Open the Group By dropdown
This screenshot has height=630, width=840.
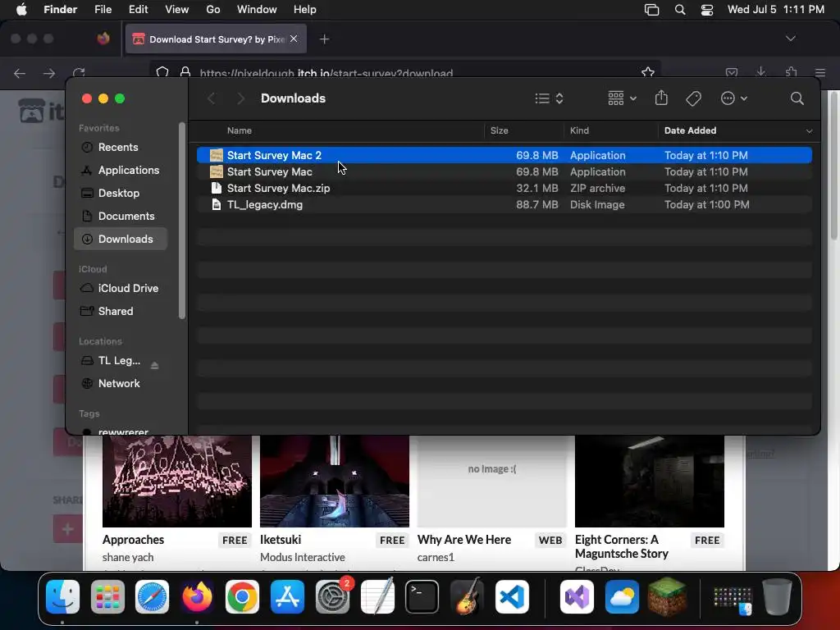pyautogui.click(x=622, y=98)
